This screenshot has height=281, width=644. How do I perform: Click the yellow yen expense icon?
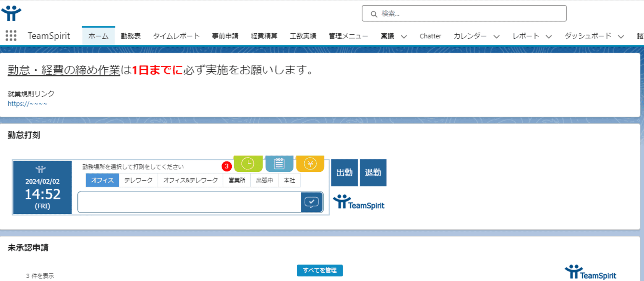[310, 164]
